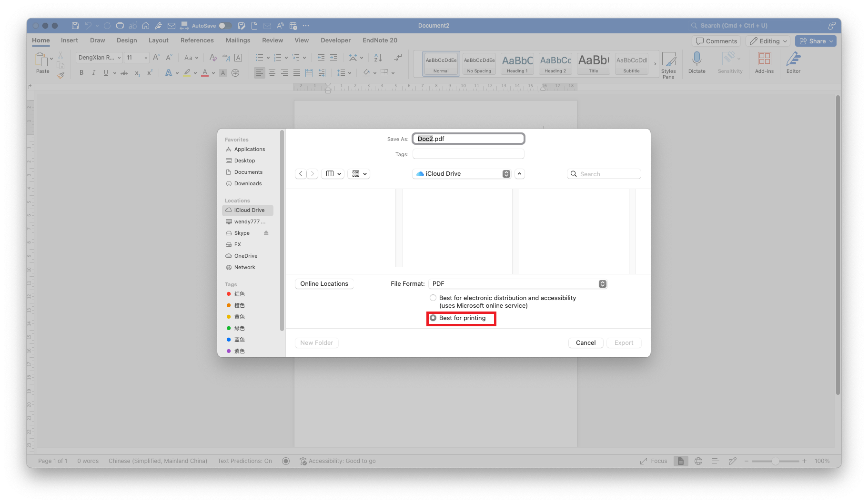Image resolution: width=868 pixels, height=503 pixels.
Task: Click the Share button
Action: tap(815, 41)
